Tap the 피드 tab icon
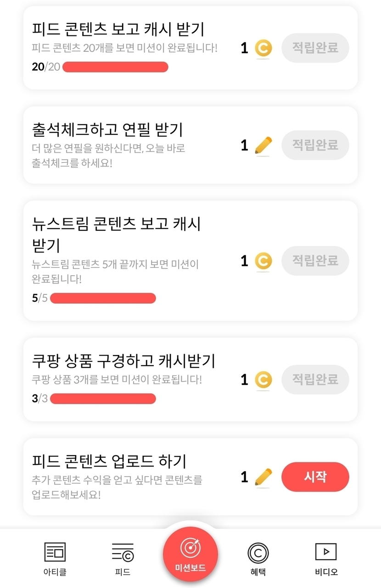 pos(123,552)
